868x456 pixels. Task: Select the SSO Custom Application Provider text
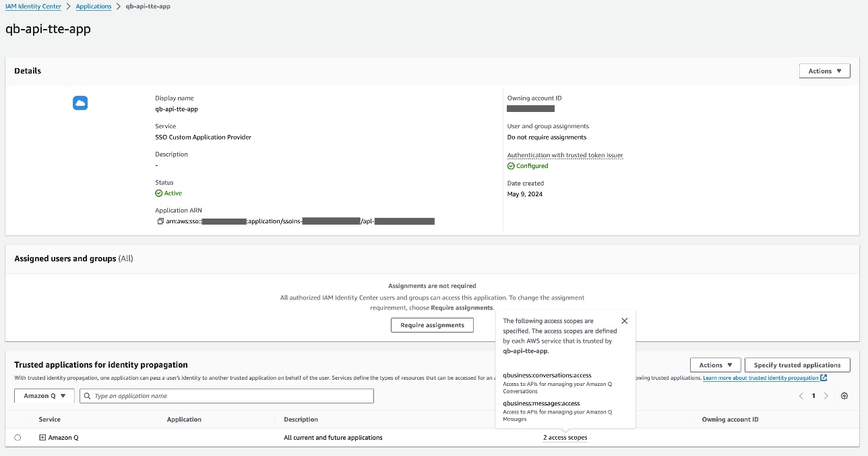203,137
